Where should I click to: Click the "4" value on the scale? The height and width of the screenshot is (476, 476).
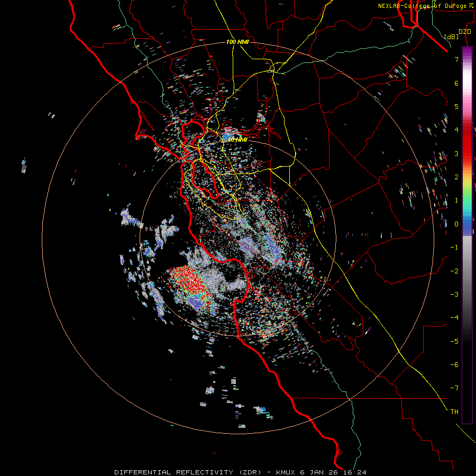[456, 130]
